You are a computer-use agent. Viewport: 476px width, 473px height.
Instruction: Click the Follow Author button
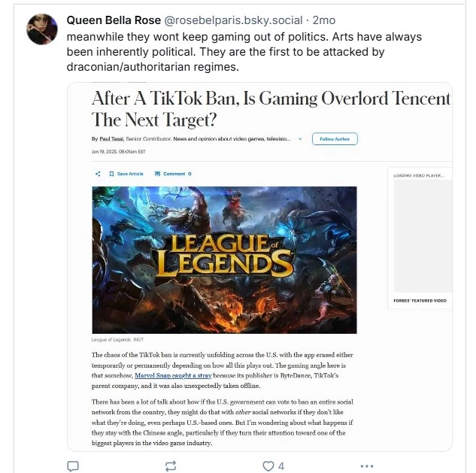point(335,139)
